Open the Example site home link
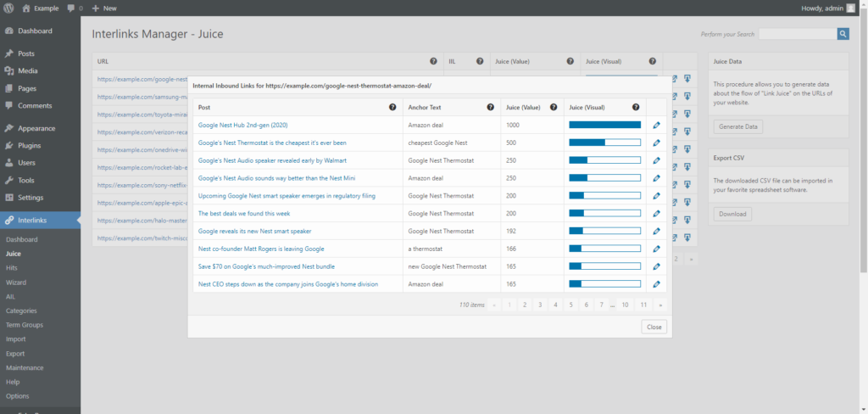Image resolution: width=868 pixels, height=414 pixels. click(41, 8)
